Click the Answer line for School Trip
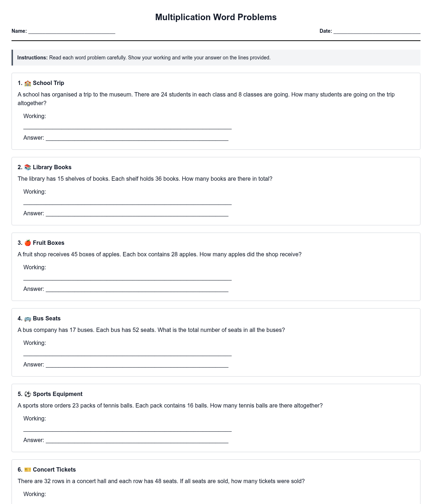Viewport: 432px width, 504px height. (137, 138)
